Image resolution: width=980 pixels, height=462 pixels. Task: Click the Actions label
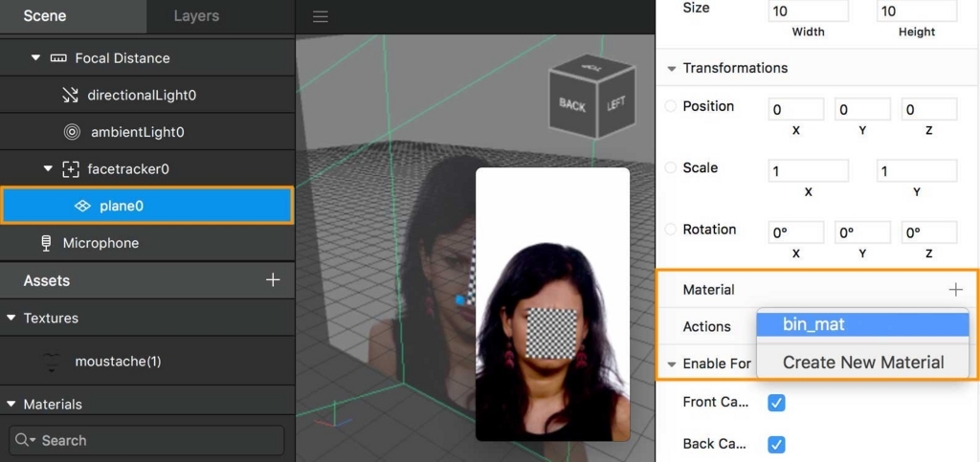(x=706, y=326)
